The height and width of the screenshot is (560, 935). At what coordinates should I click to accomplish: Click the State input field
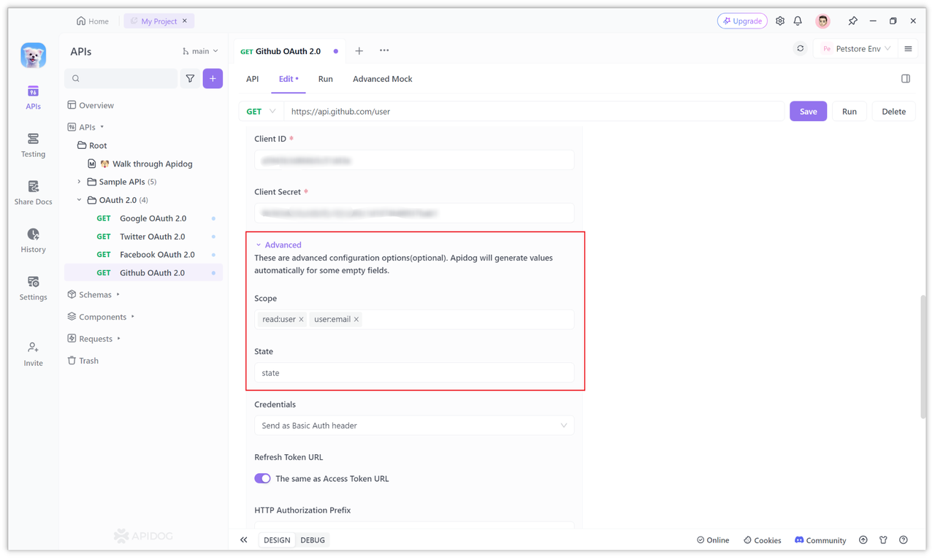click(414, 373)
